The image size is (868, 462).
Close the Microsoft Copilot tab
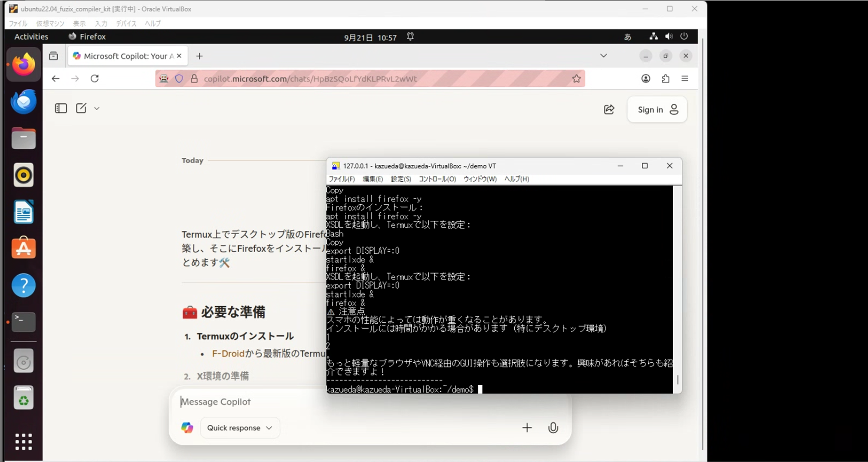pyautogui.click(x=179, y=56)
